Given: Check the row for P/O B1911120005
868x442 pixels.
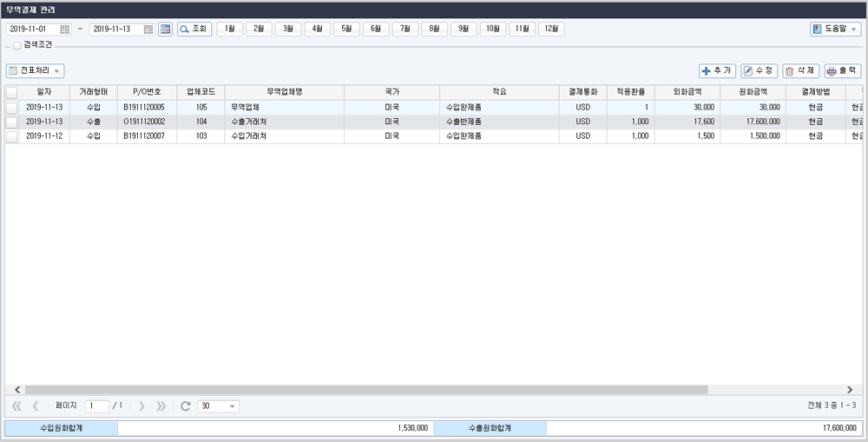Looking at the screenshot, I should click(11, 108).
